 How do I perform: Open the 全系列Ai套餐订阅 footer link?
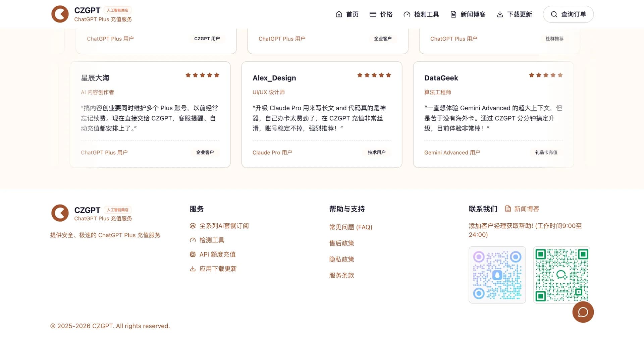[x=219, y=226]
